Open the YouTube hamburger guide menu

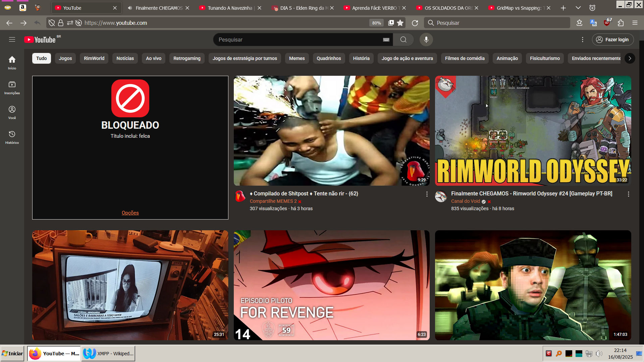click(12, 40)
